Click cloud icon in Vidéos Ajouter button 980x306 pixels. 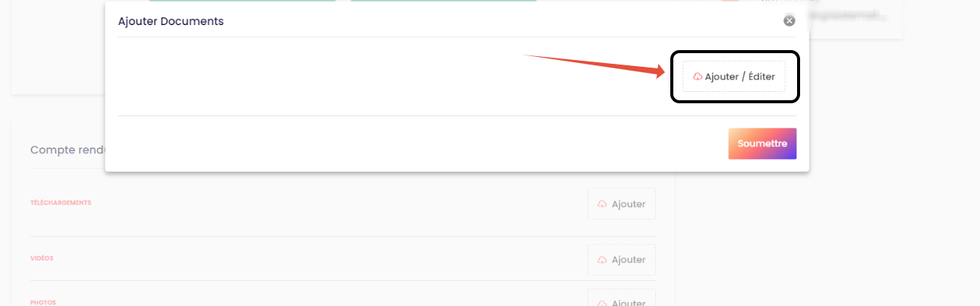pyautogui.click(x=602, y=260)
